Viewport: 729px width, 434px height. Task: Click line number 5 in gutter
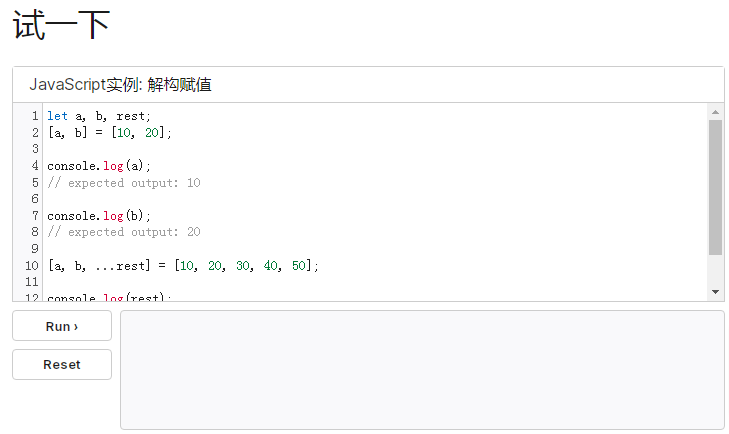[34, 183]
